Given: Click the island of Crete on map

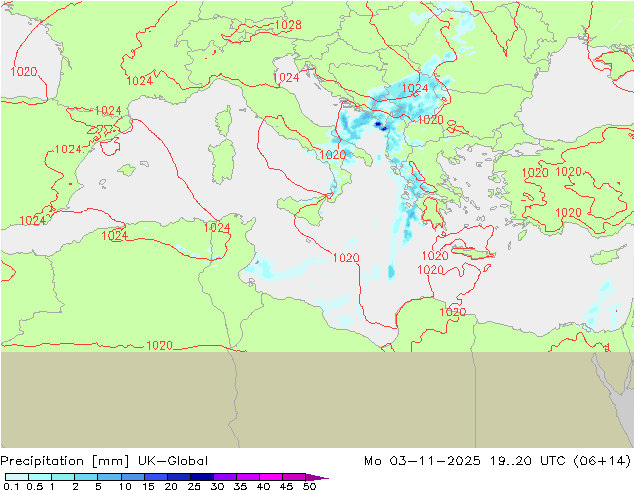Looking at the screenshot, I should (472, 253).
